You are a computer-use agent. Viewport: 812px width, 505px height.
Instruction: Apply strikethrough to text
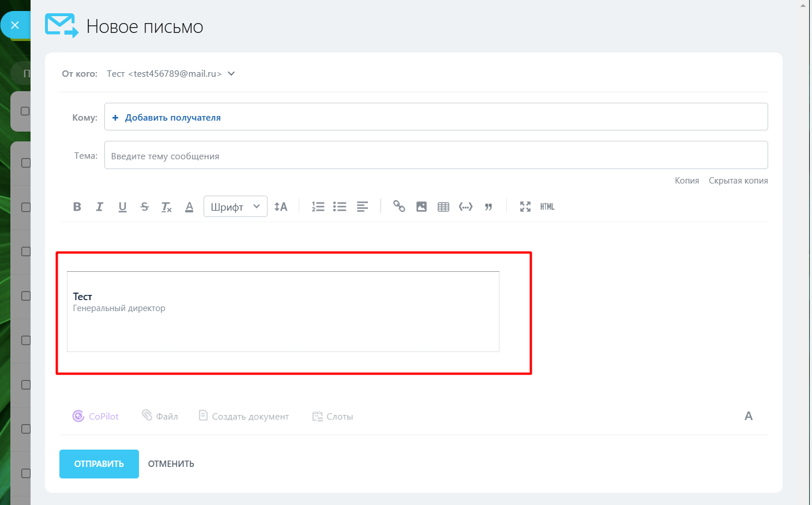point(144,206)
